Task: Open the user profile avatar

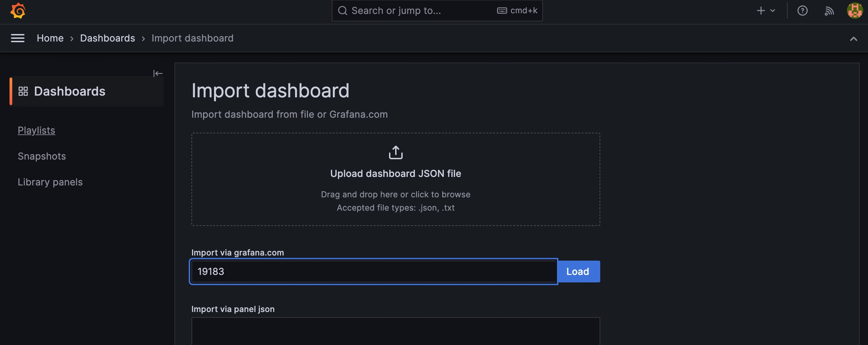Action: [x=854, y=11]
